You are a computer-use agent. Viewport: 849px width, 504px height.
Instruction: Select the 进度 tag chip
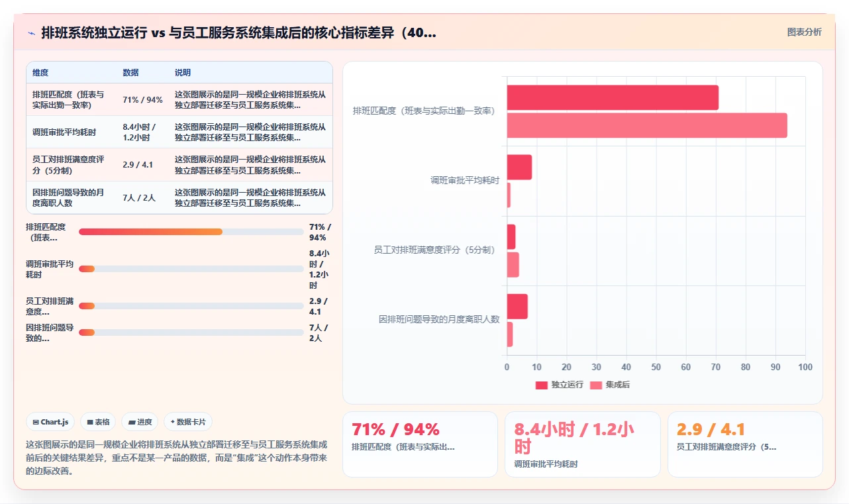(x=140, y=422)
